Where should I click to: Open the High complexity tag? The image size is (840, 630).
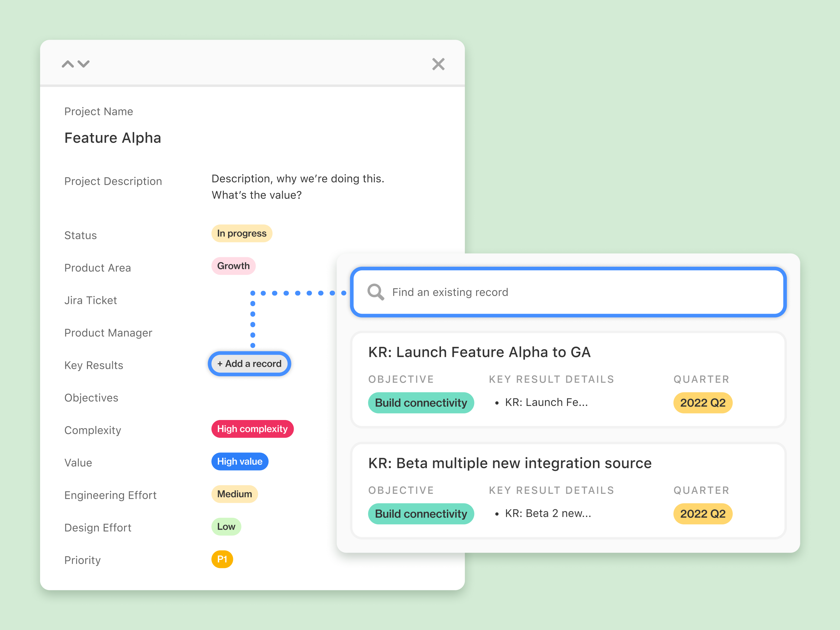tap(252, 429)
